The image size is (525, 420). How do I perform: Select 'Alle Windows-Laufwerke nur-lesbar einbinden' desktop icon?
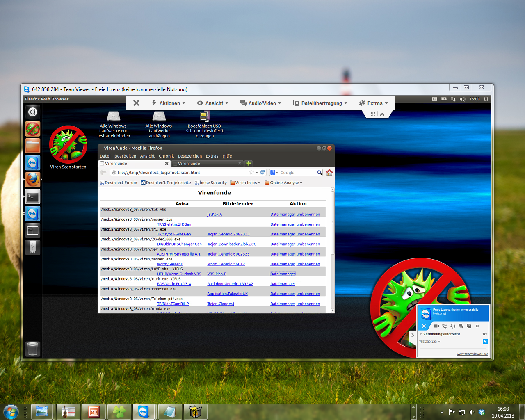coord(114,125)
